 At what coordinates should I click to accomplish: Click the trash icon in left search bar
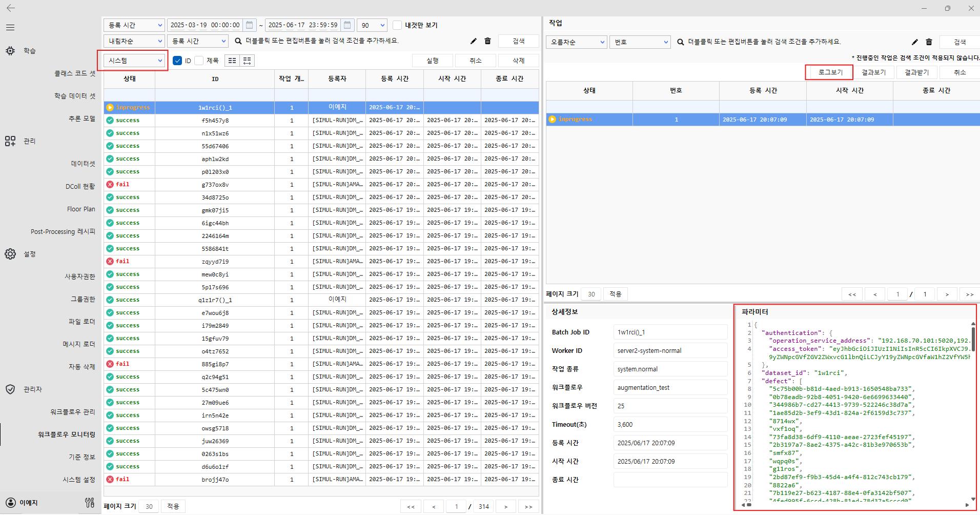pyautogui.click(x=487, y=42)
